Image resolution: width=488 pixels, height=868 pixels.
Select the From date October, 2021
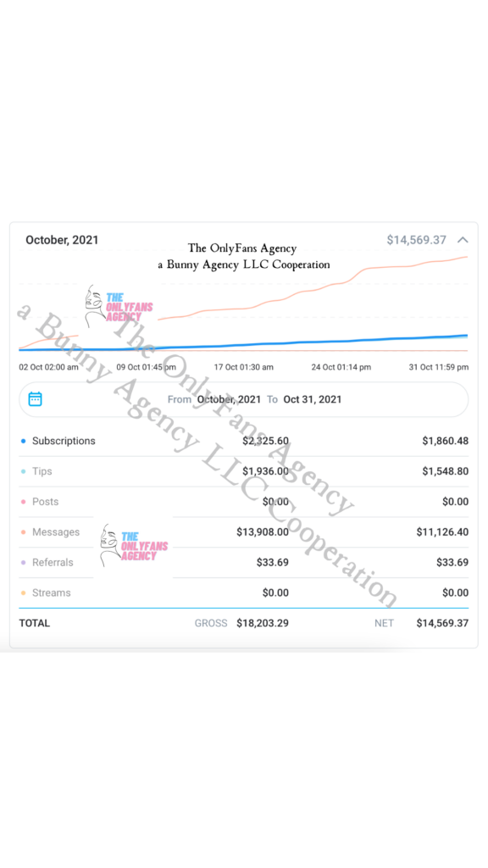coord(229,399)
